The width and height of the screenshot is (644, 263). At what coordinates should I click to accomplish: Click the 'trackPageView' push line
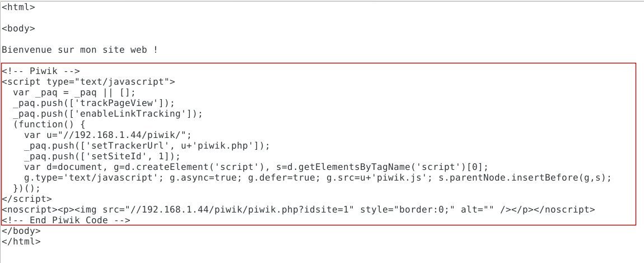tap(94, 103)
